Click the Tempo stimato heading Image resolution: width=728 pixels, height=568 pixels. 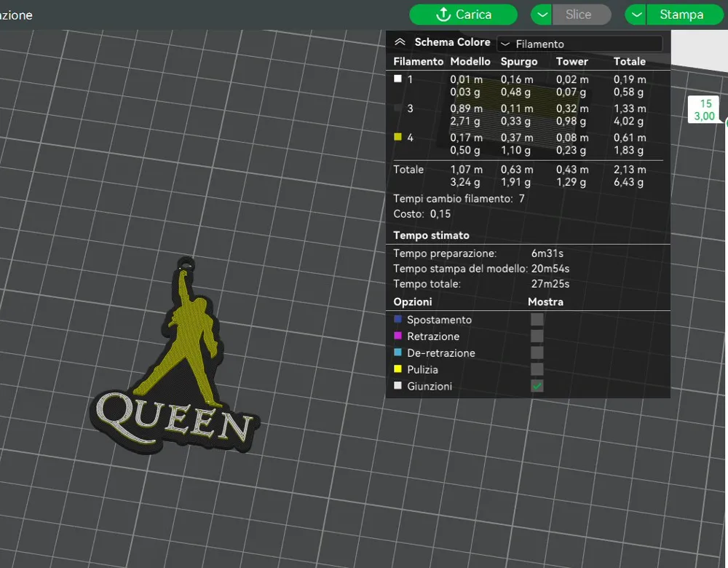click(x=431, y=235)
